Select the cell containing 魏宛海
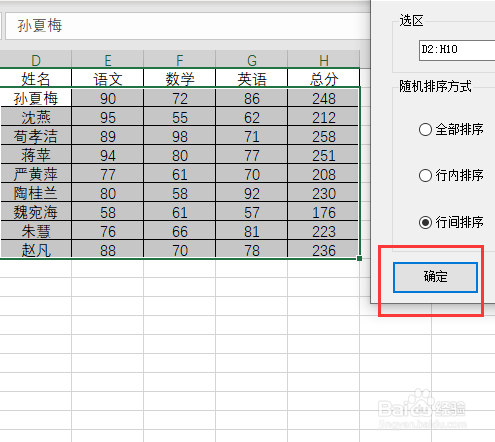The width and height of the screenshot is (495, 442). click(36, 212)
